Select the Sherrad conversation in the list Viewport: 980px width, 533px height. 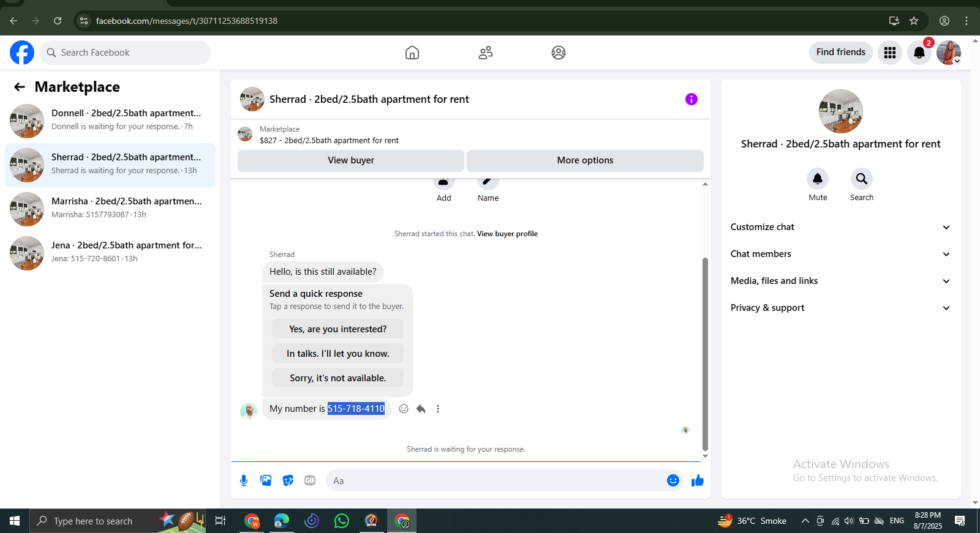tap(110, 165)
